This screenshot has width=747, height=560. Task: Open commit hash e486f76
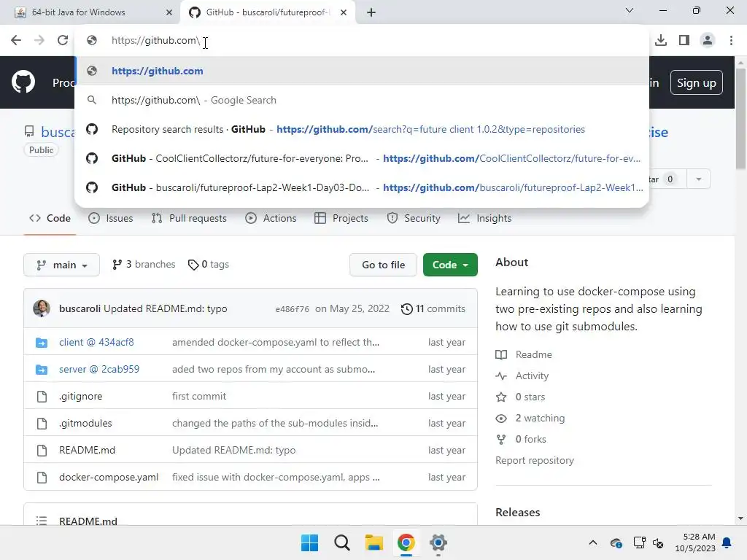tap(292, 309)
